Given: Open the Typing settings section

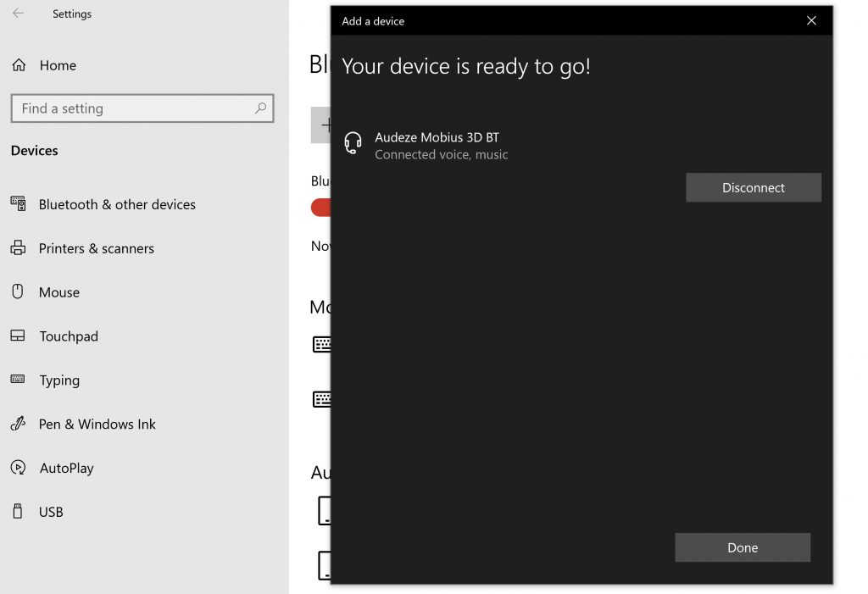Looking at the screenshot, I should pyautogui.click(x=59, y=380).
